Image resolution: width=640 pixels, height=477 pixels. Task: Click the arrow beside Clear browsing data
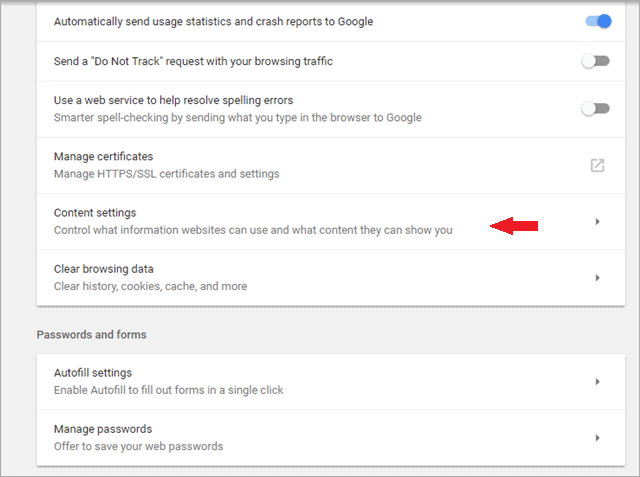pyautogui.click(x=597, y=277)
